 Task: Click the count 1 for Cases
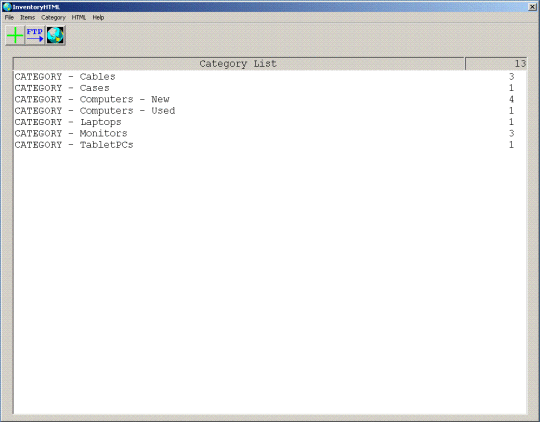coord(511,88)
